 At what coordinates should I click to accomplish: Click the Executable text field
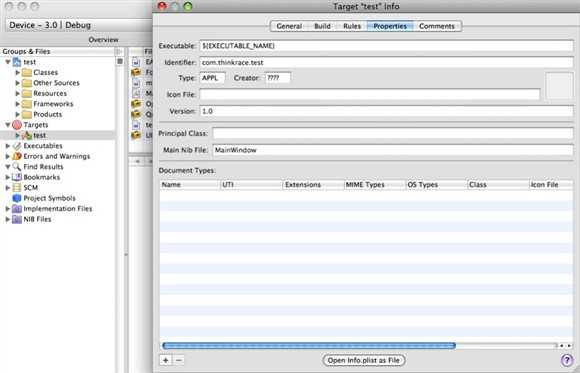(x=386, y=46)
